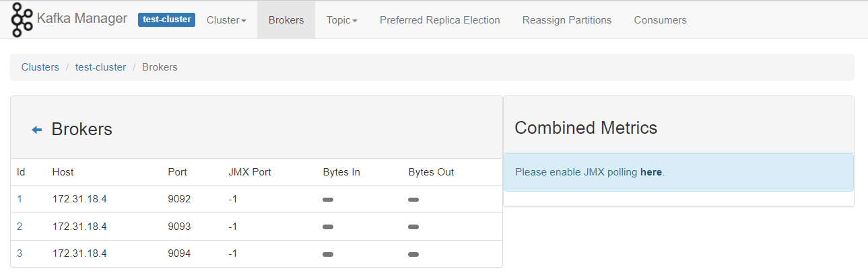This screenshot has height=279, width=868.
Task: Click Bytes In indicator for broker 3
Action: (328, 254)
